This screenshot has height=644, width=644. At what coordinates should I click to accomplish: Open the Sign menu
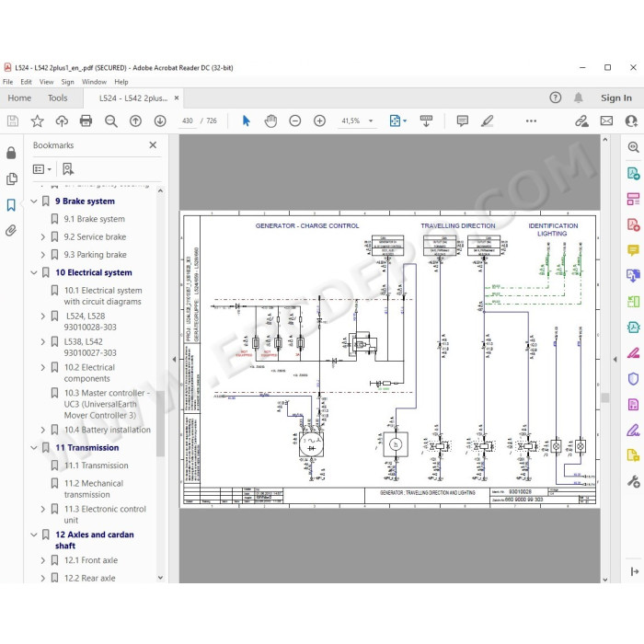click(x=67, y=82)
